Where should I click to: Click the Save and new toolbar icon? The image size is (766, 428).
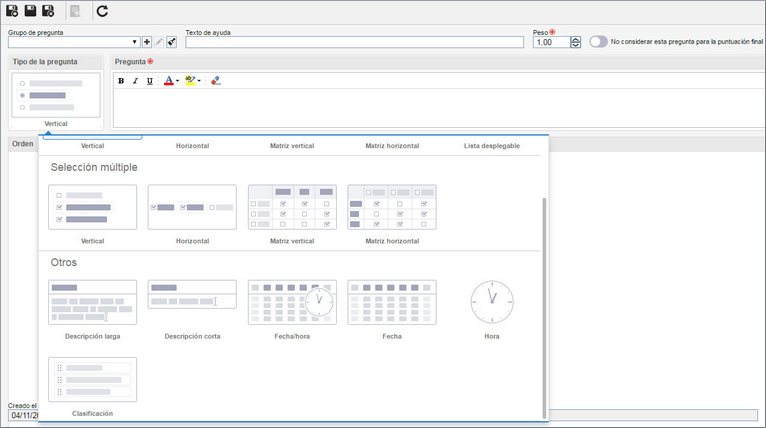pyautogui.click(x=12, y=11)
